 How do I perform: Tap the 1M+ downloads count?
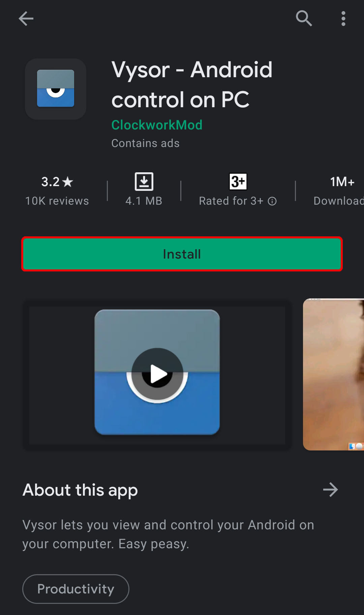pyautogui.click(x=342, y=182)
